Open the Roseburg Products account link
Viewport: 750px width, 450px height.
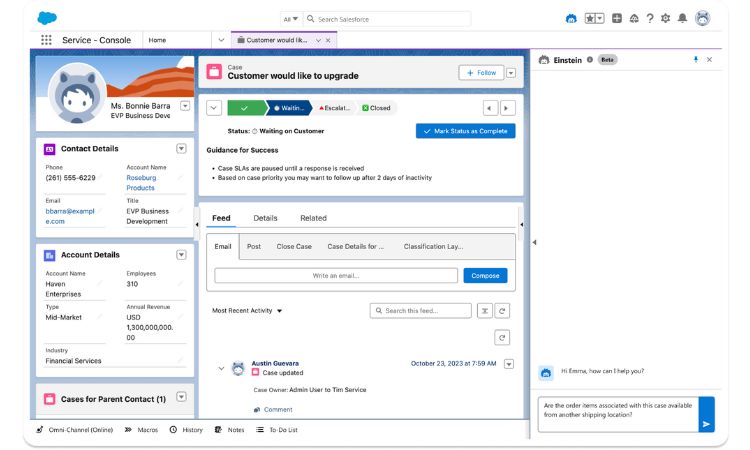pos(141,183)
